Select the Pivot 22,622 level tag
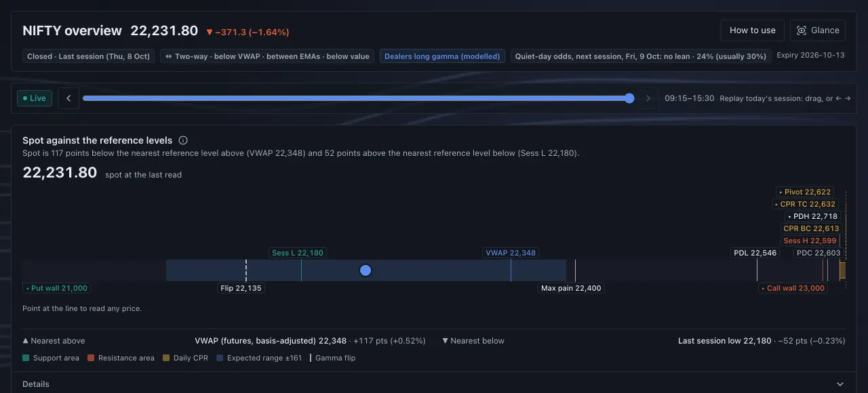The width and height of the screenshot is (868, 393). [x=804, y=192]
